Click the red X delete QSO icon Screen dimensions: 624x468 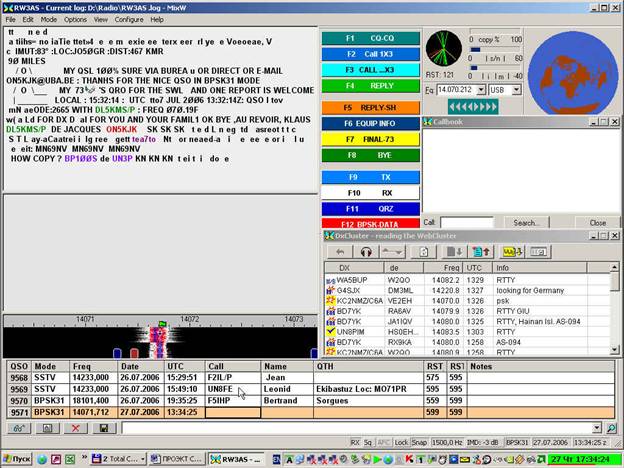[x=76, y=428]
